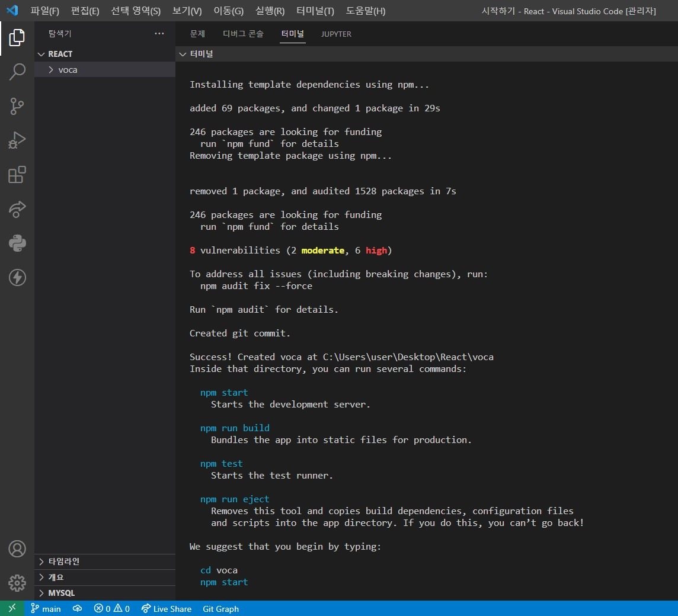Click the 'npm run build' text in the terminal
Screen dimensions: 678x616
click(235, 428)
